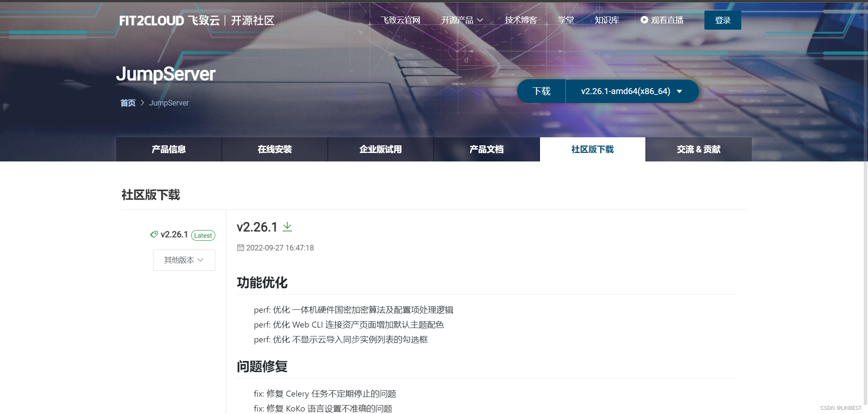868x414 pixels.
Task: Open the 技术博客 menu item
Action: (x=520, y=20)
